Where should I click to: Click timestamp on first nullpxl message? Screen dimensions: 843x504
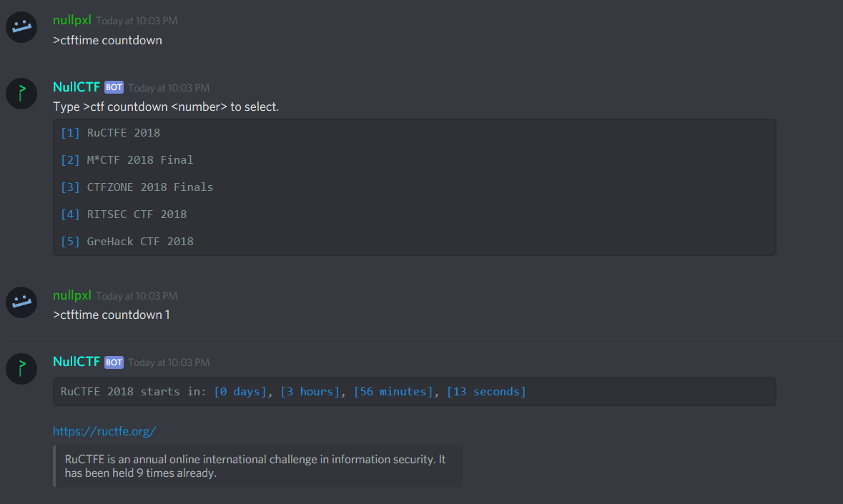[137, 21]
